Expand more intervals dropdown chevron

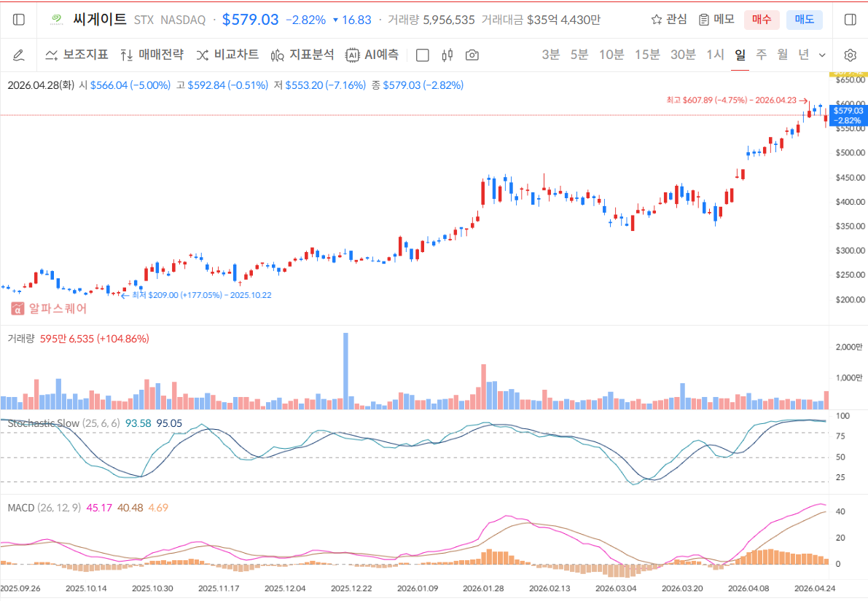(x=822, y=55)
